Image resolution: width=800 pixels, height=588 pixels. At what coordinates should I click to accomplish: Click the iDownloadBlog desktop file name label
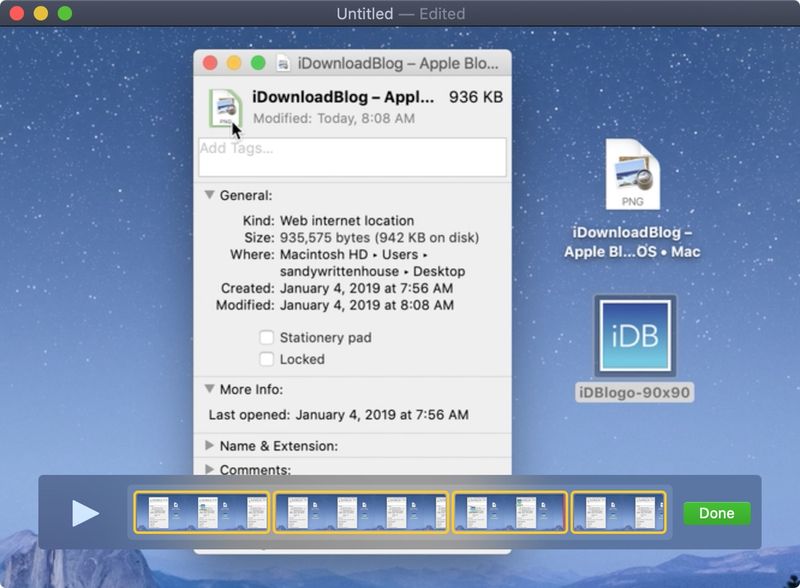click(632, 242)
